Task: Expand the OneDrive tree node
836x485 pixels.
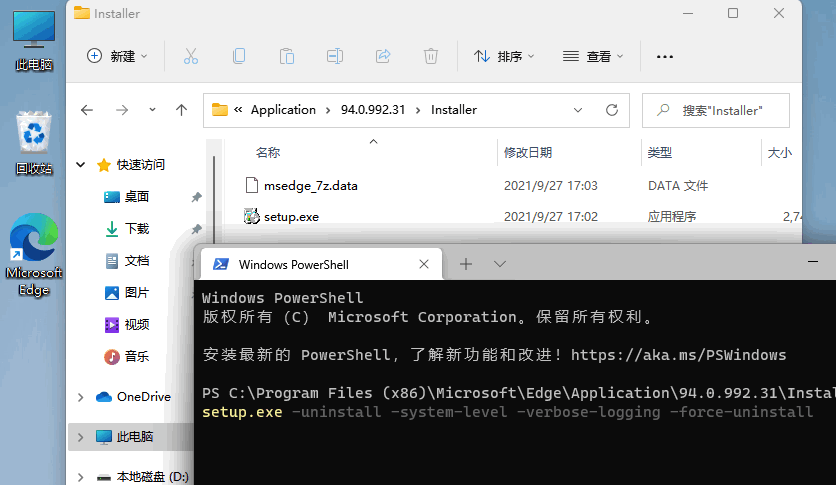Action: [x=81, y=397]
